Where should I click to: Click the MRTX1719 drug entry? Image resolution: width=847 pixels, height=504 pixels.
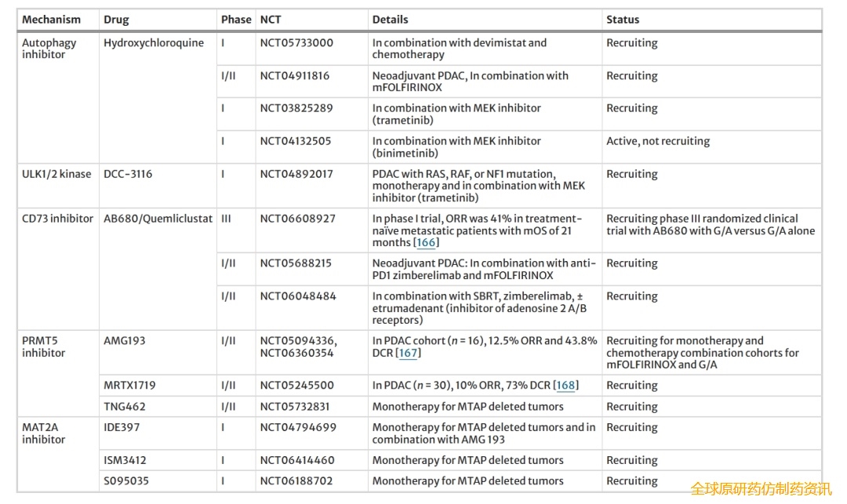129,386
